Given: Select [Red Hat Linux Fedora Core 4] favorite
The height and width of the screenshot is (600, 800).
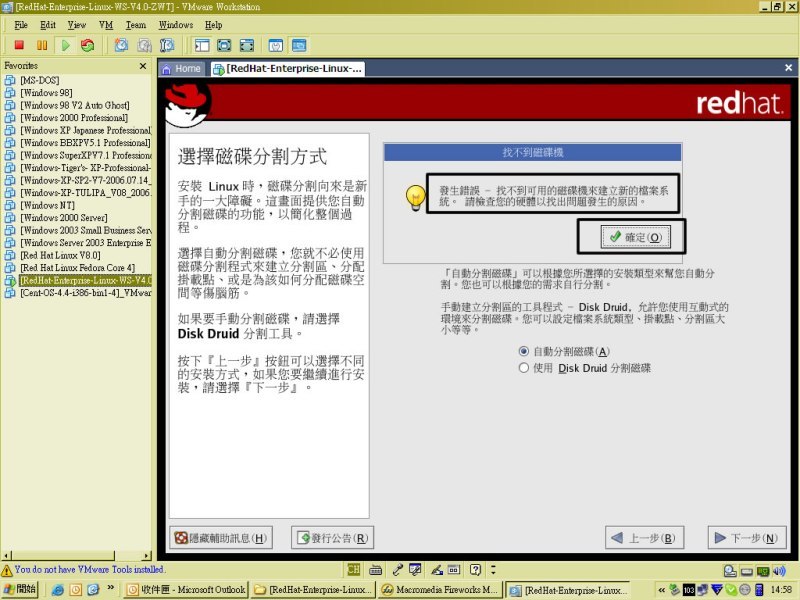Looking at the screenshot, I should point(78,268).
